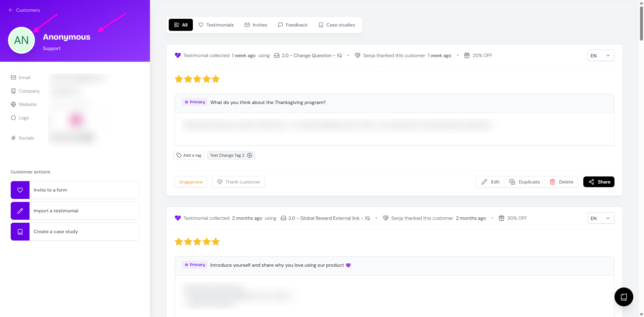Open the floating help widget icon

[624, 297]
